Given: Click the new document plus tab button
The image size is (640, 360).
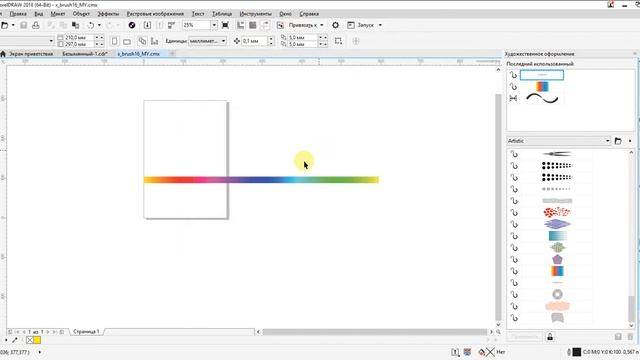Looking at the screenshot, I should pos(172,54).
